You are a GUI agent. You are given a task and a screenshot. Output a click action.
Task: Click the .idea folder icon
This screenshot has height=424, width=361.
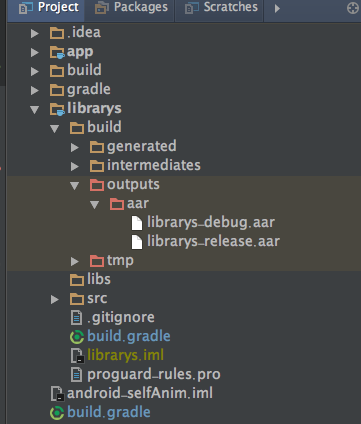coord(57,33)
